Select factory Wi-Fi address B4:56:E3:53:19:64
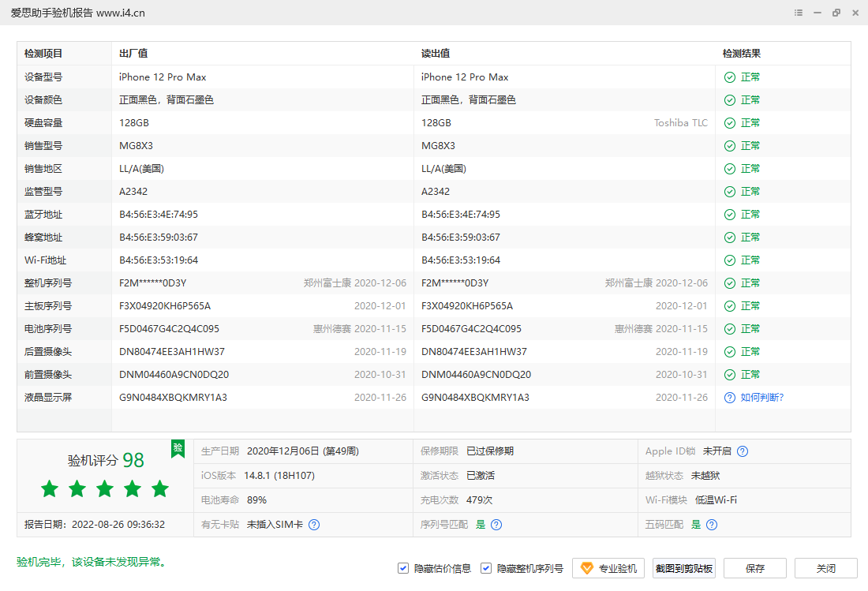 coord(159,260)
